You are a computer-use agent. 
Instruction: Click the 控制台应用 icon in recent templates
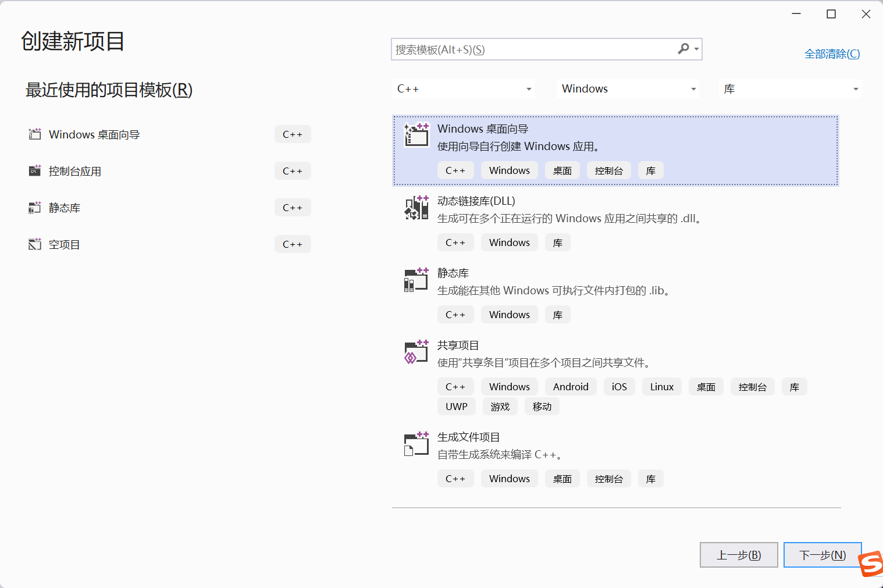[x=35, y=171]
